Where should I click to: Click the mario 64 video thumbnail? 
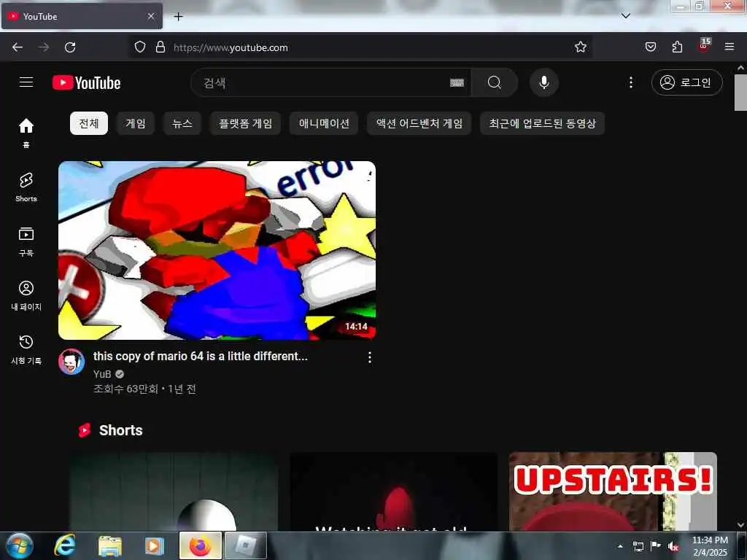click(217, 251)
